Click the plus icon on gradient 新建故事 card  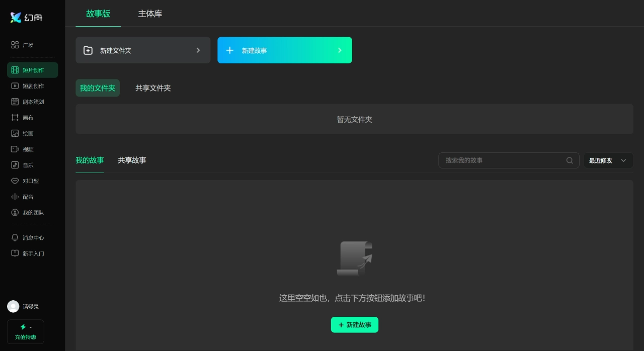click(230, 50)
